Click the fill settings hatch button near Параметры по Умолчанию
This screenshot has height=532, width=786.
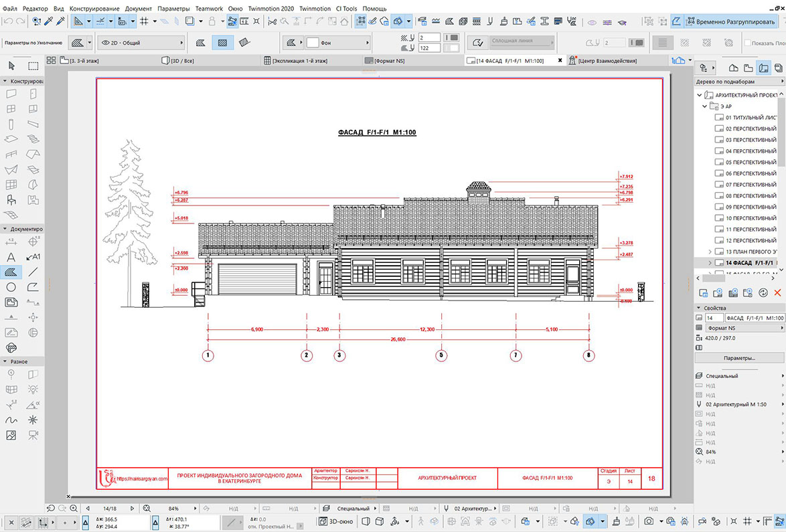[x=78, y=43]
